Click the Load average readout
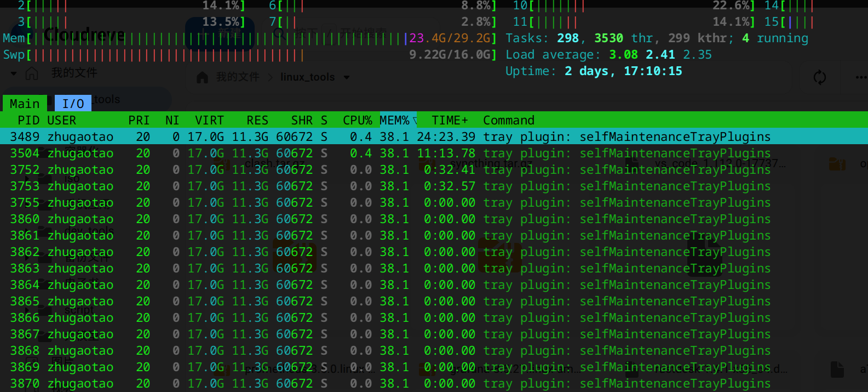 608,55
